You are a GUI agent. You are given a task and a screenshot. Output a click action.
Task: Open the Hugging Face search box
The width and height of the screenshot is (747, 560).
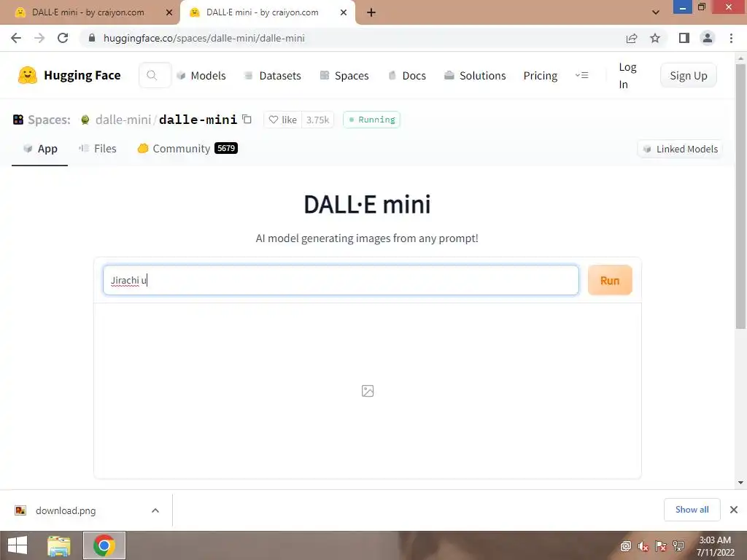pyautogui.click(x=155, y=75)
